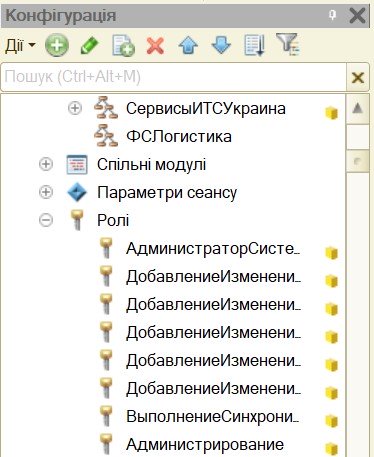Click into the Пошук search field
This screenshot has height=457, width=374.
(173, 77)
